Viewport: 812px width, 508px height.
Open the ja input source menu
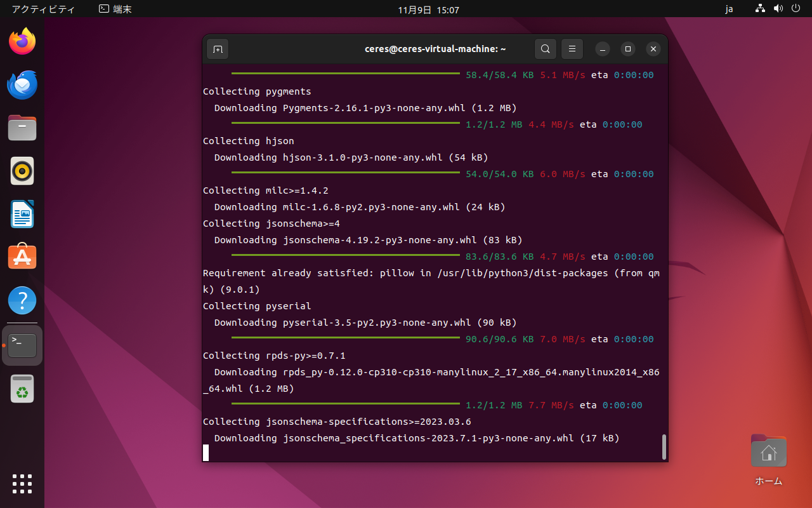(730, 10)
